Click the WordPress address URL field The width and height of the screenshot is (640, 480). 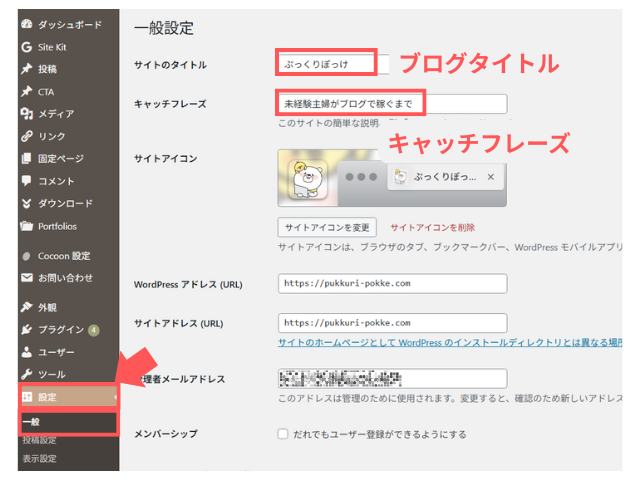[392, 283]
